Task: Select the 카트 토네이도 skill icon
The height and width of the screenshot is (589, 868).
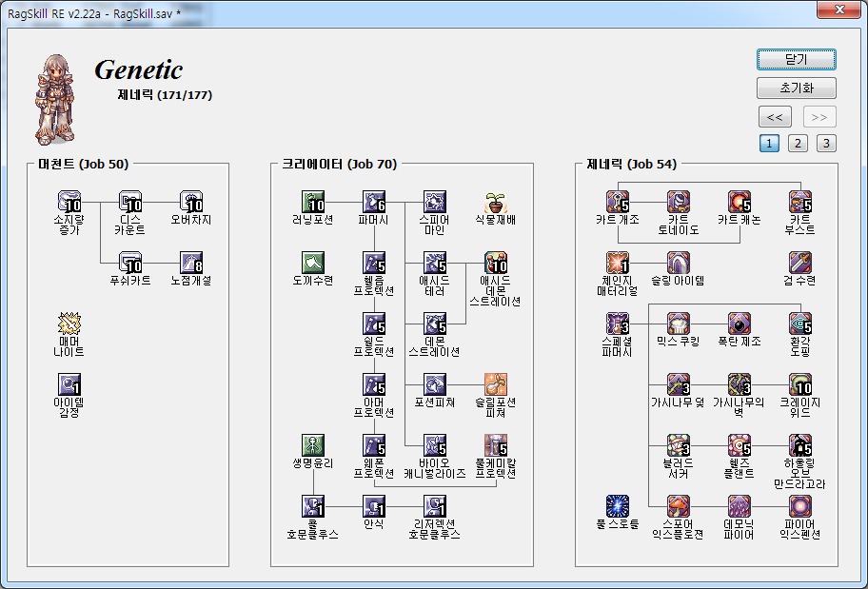Action: coord(678,202)
